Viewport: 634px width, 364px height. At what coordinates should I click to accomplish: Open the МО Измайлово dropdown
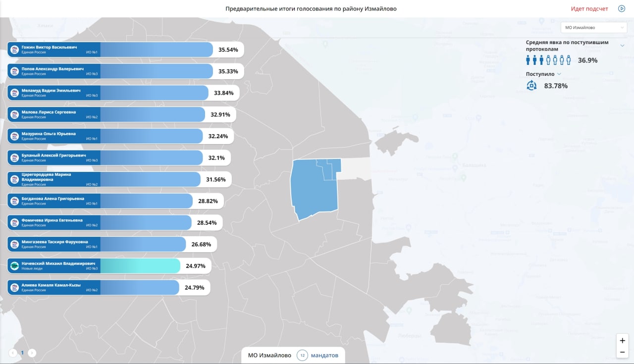pyautogui.click(x=593, y=28)
